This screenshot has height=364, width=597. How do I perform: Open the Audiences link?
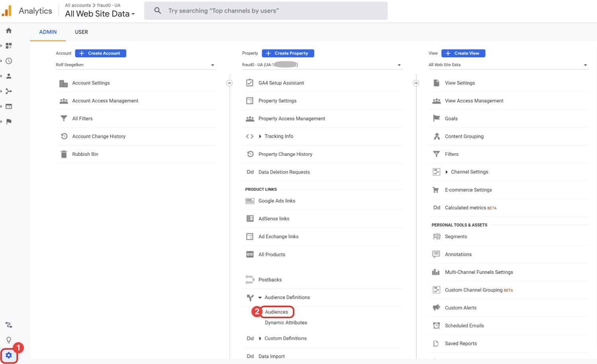[277, 312]
